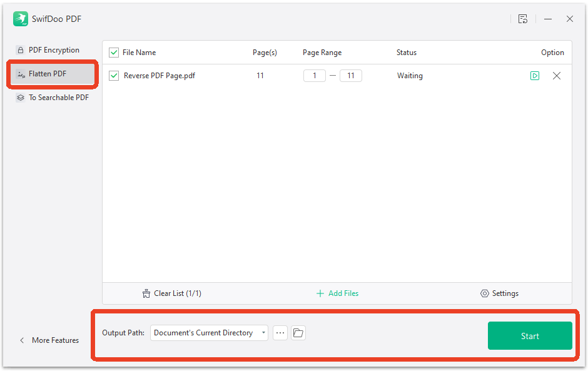Click the Option column header

coord(552,53)
